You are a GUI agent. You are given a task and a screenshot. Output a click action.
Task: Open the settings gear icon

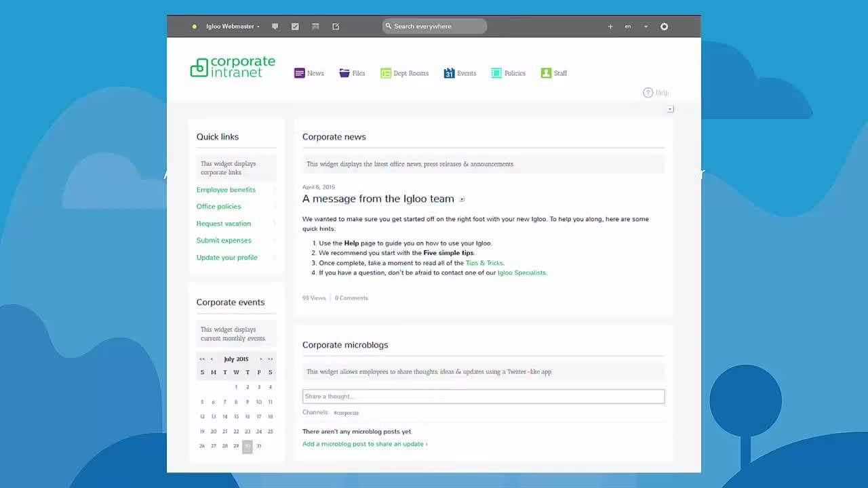tap(664, 26)
